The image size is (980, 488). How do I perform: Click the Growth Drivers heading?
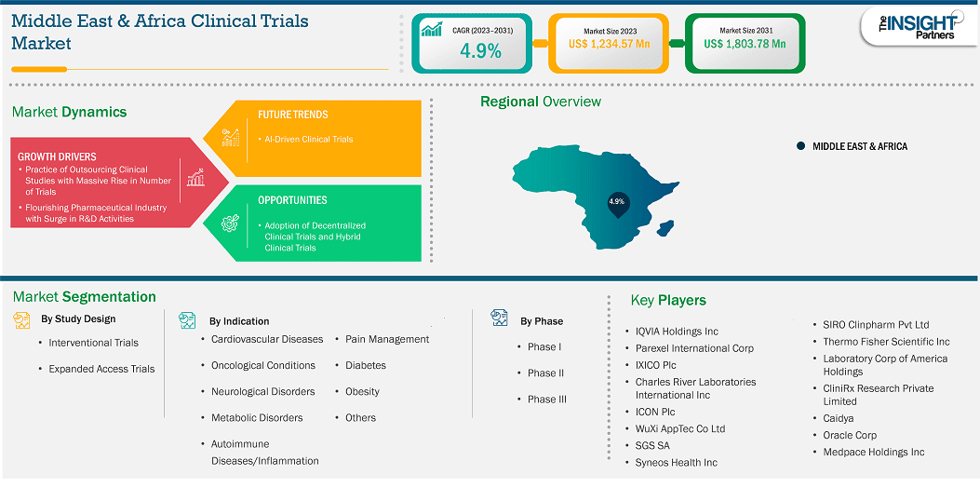coord(57,156)
